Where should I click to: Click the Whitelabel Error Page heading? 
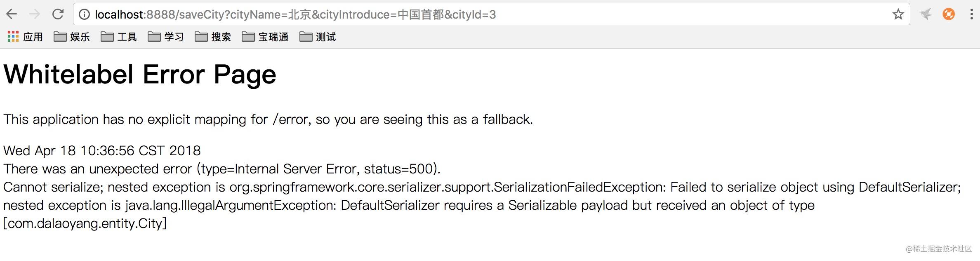pos(140,75)
